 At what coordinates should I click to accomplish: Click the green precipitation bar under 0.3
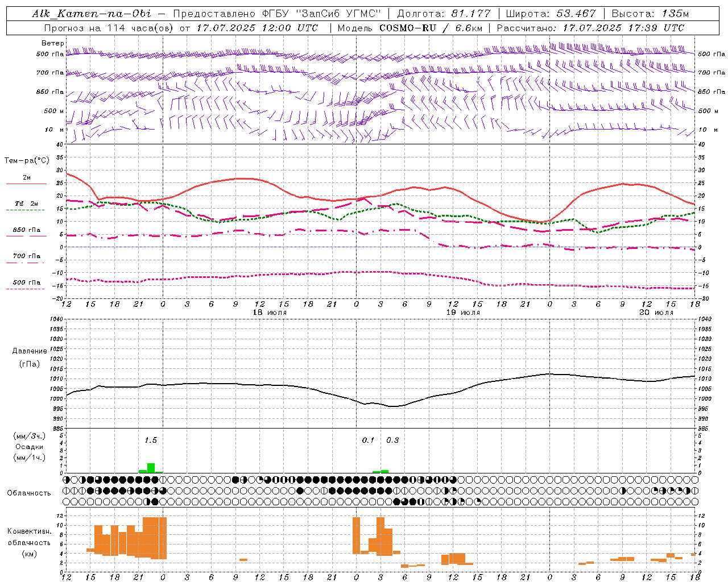[x=385, y=471]
